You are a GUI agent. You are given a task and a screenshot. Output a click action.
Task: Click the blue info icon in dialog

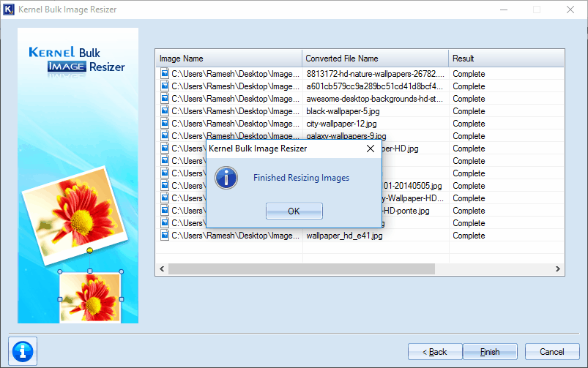pyautogui.click(x=226, y=178)
